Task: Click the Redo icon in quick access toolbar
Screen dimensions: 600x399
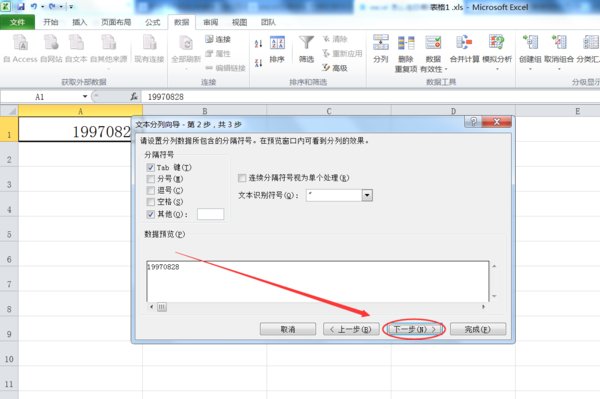Action: tap(52, 7)
